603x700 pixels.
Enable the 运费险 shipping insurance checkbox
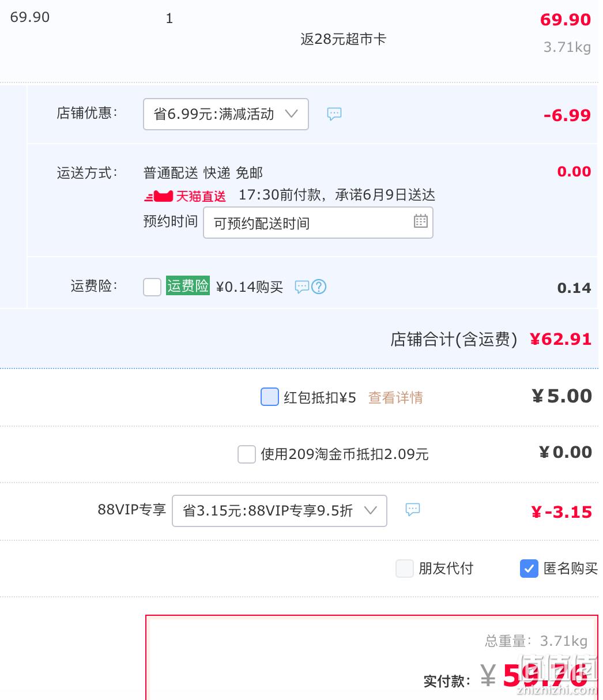tap(152, 287)
